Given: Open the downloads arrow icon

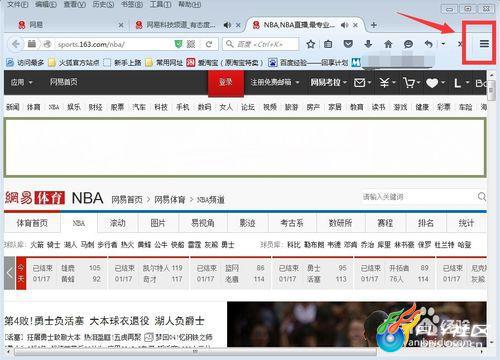Looking at the screenshot, I should (368, 44).
